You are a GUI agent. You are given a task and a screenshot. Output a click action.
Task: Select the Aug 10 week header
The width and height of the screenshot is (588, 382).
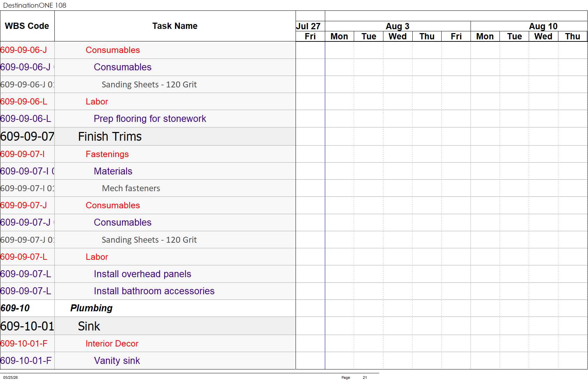pyautogui.click(x=543, y=26)
